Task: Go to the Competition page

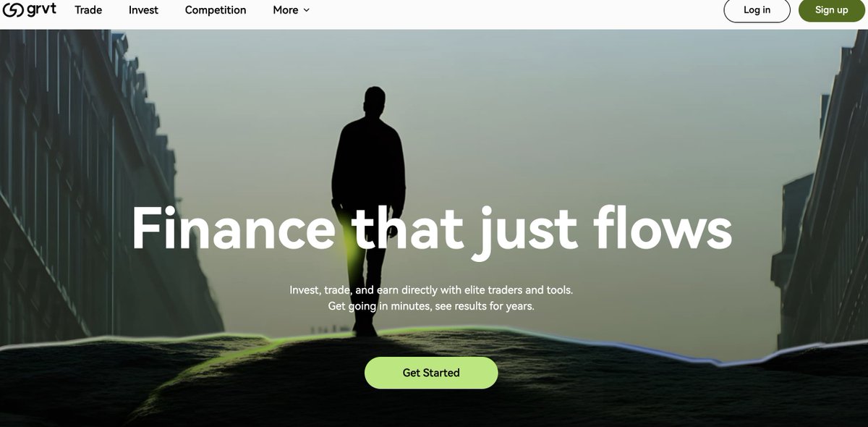Action: tap(216, 10)
